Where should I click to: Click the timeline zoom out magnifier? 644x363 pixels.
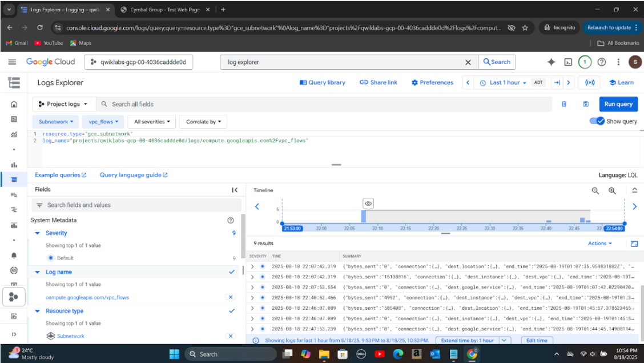(595, 191)
